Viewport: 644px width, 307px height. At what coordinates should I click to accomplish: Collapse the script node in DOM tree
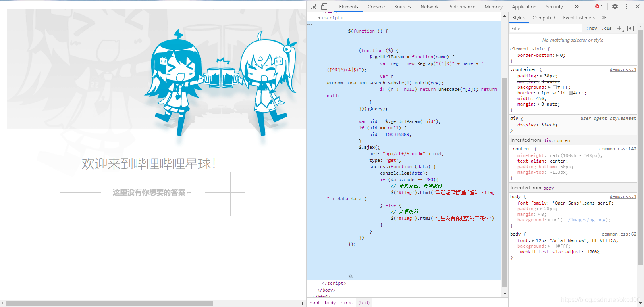coord(320,18)
